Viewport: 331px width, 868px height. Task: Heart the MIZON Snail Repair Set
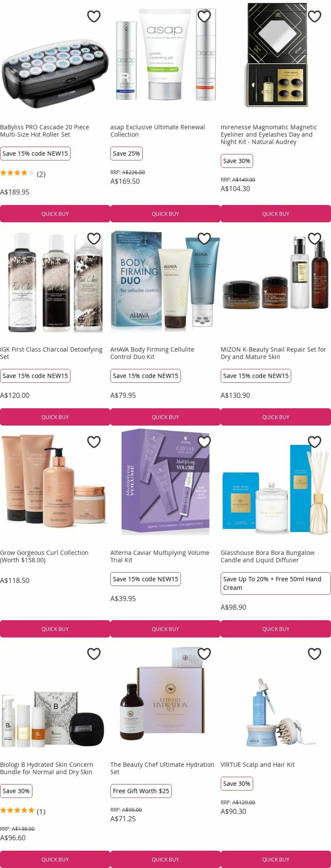click(314, 239)
